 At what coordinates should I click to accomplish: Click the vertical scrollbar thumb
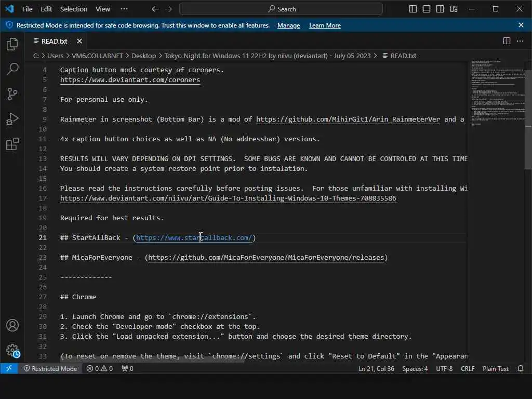pyautogui.click(x=528, y=119)
